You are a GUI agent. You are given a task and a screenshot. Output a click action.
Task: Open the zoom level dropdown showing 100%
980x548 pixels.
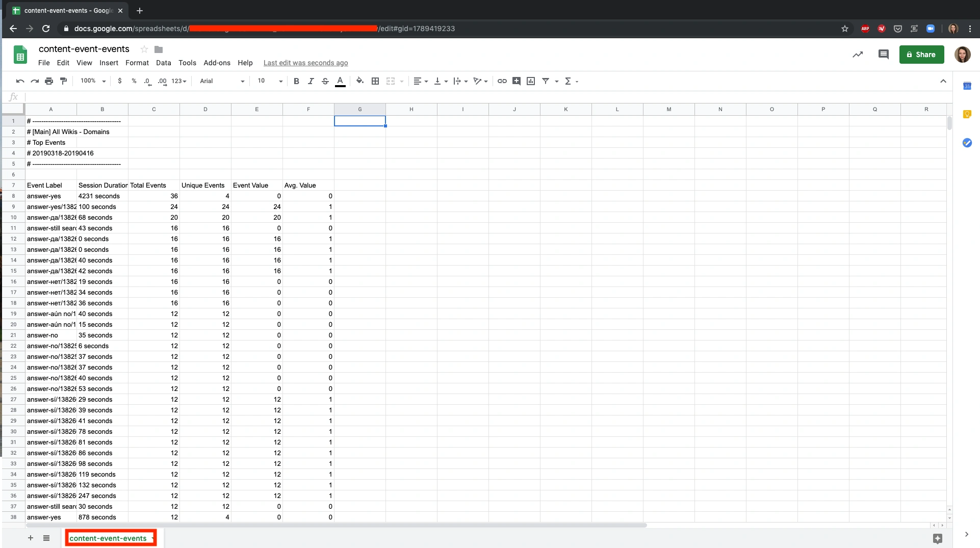click(x=93, y=81)
